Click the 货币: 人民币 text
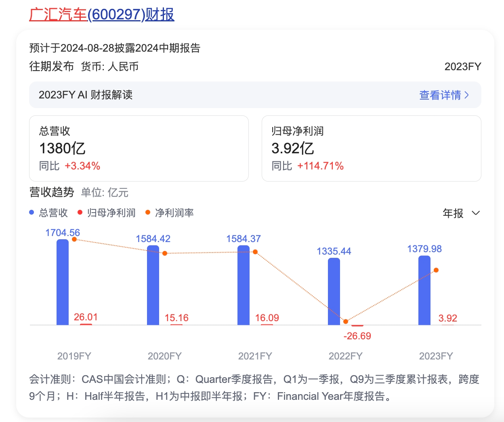This screenshot has height=422, width=504. pos(110,66)
